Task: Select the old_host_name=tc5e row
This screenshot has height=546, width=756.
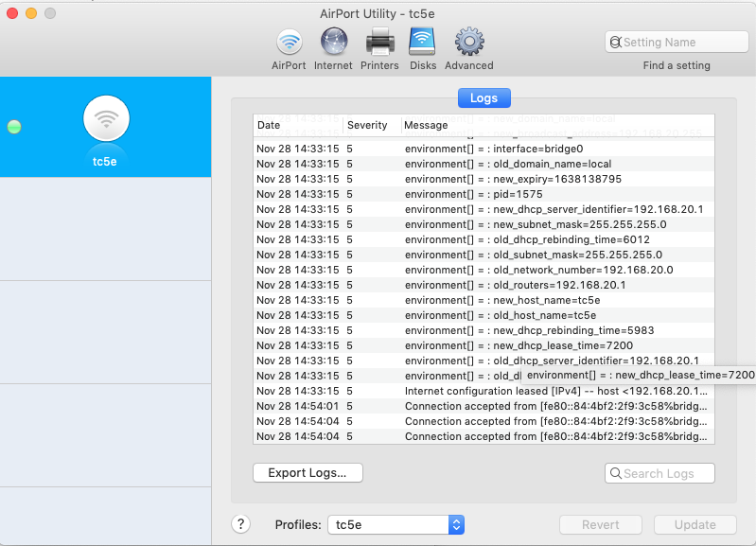Action: coord(483,315)
